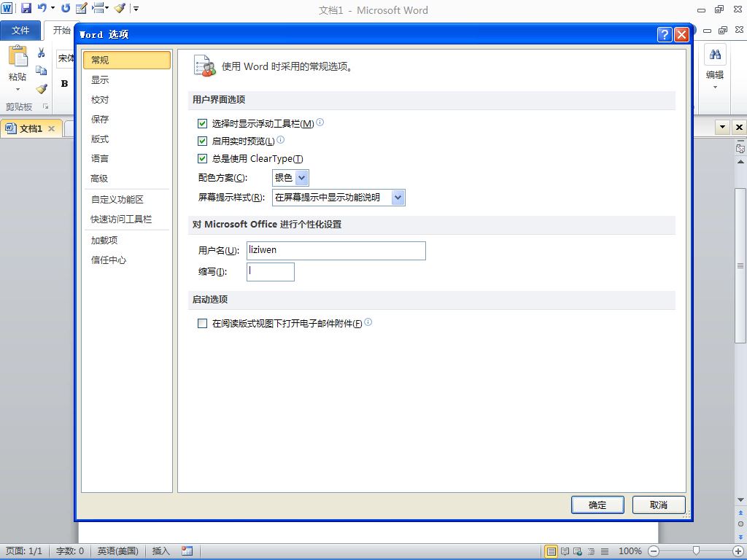Click the help question mark in Word 选项 dialog
This screenshot has height=560, width=747.
[665, 34]
